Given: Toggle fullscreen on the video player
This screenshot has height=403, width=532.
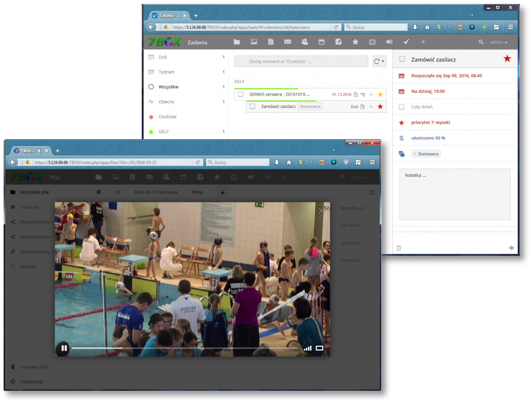Looking at the screenshot, I should pyautogui.click(x=320, y=348).
